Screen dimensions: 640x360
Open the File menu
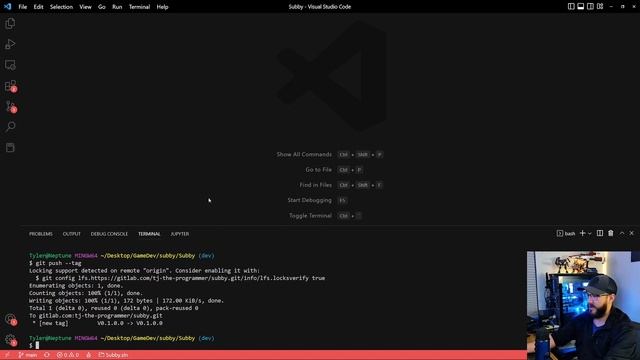[x=22, y=7]
